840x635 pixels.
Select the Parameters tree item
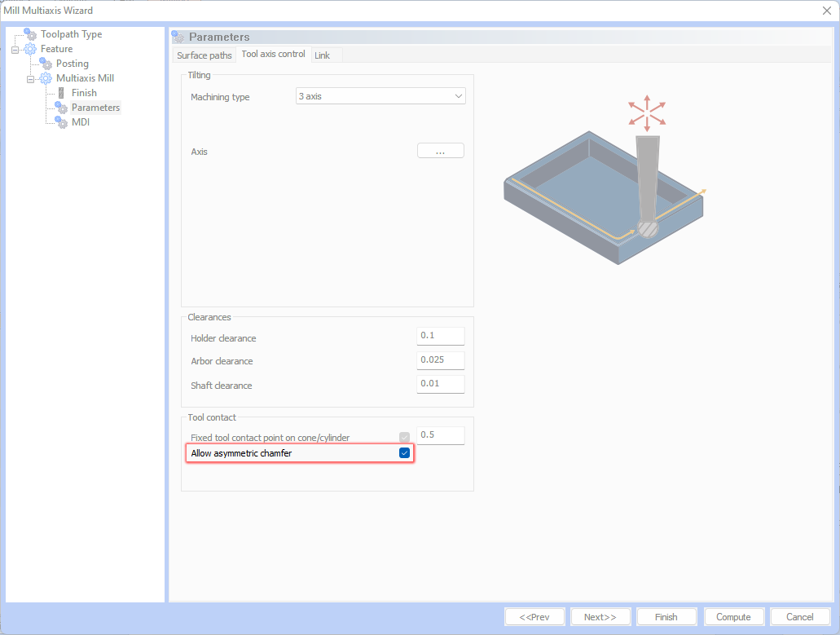(96, 107)
